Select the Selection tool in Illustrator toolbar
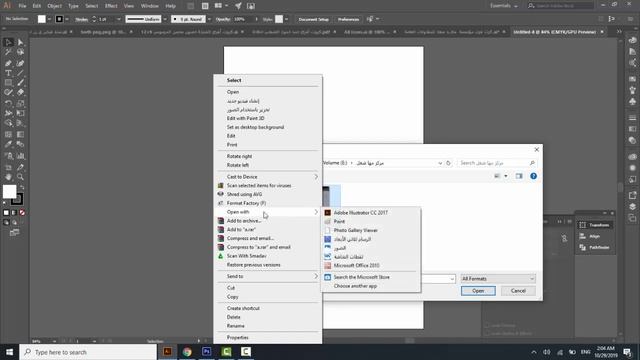 pos(8,42)
